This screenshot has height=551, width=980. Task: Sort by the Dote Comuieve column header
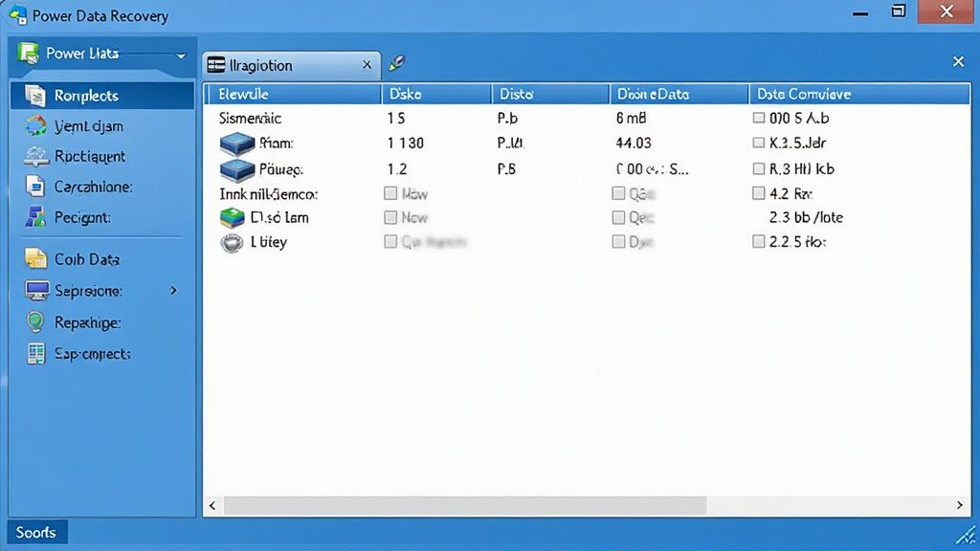859,95
